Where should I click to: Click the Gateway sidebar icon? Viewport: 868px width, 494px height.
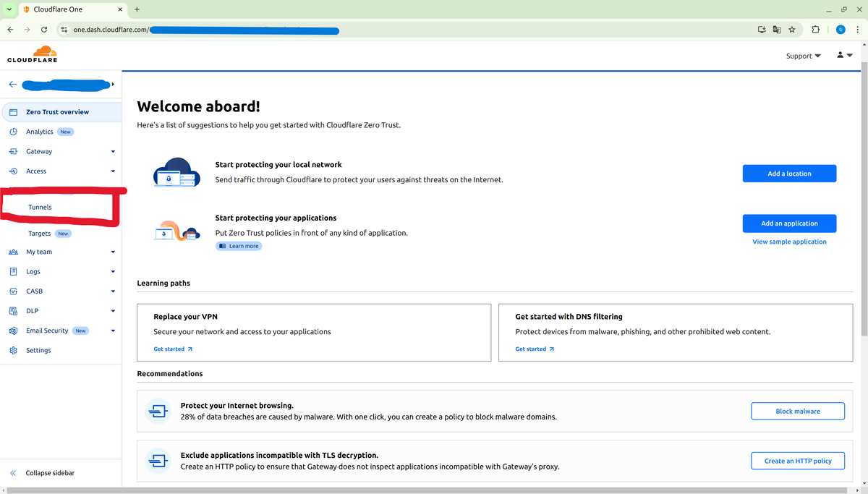[x=13, y=152]
